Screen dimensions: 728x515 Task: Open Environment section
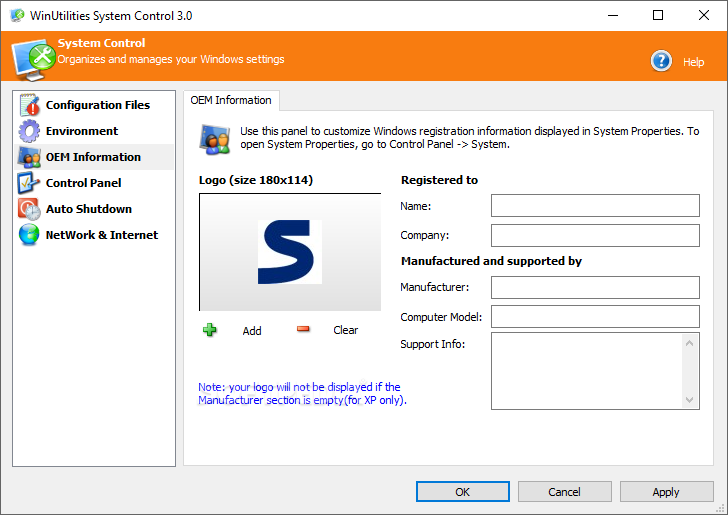94,131
